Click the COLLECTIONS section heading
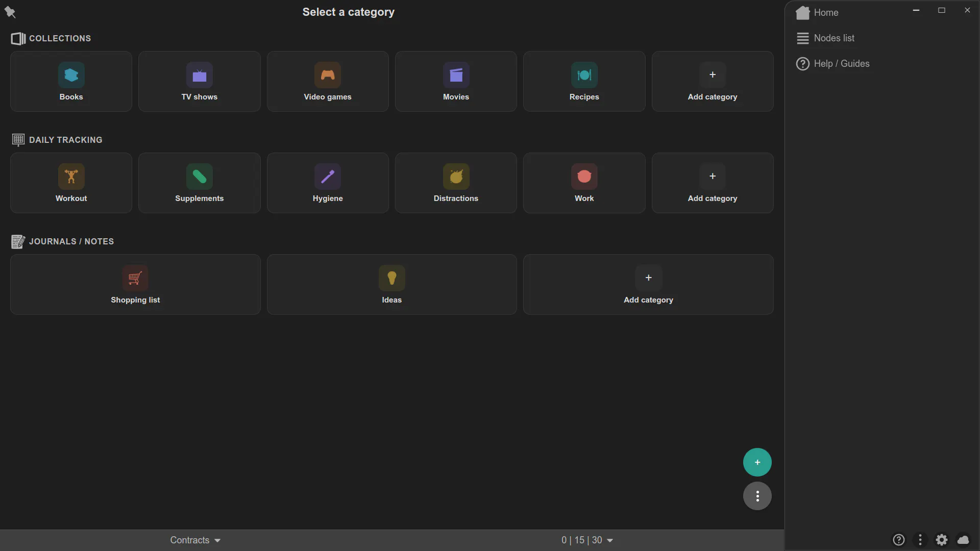This screenshot has width=980, height=551. pyautogui.click(x=60, y=39)
